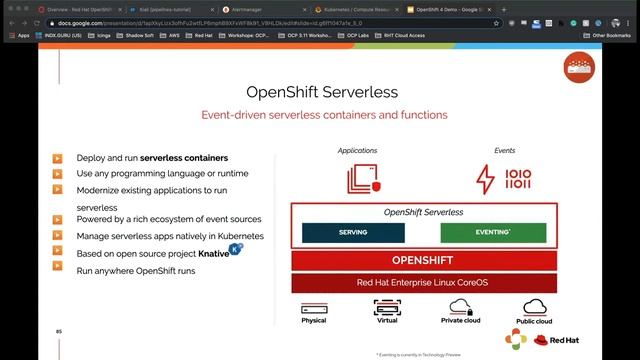Open the Other Bookmarks folder

pos(607,36)
